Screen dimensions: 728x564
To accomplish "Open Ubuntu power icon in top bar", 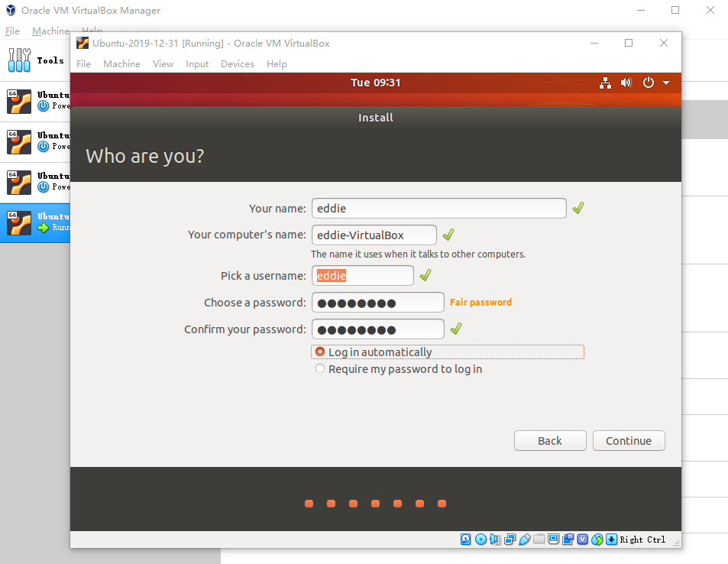I will click(648, 83).
